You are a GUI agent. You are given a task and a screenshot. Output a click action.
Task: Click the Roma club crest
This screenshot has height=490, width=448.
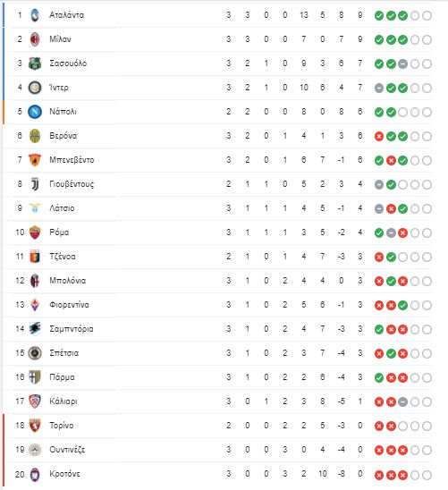tap(35, 232)
